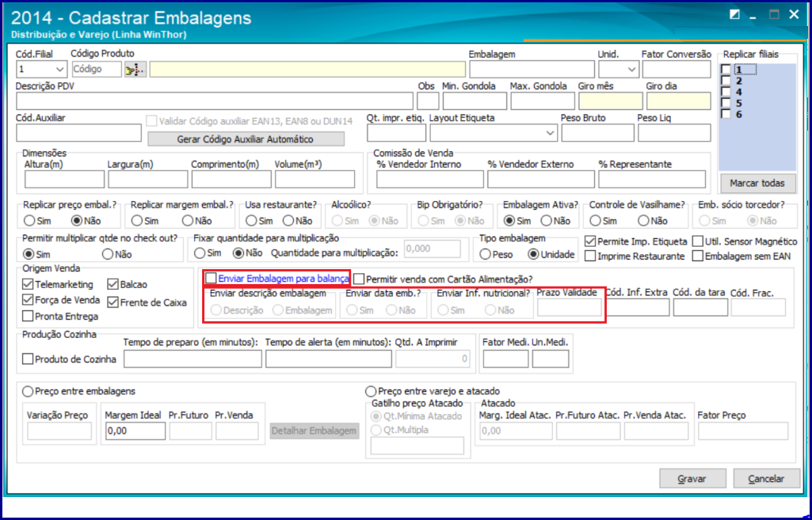Choose Peso as Tipo embalagem

click(486, 255)
